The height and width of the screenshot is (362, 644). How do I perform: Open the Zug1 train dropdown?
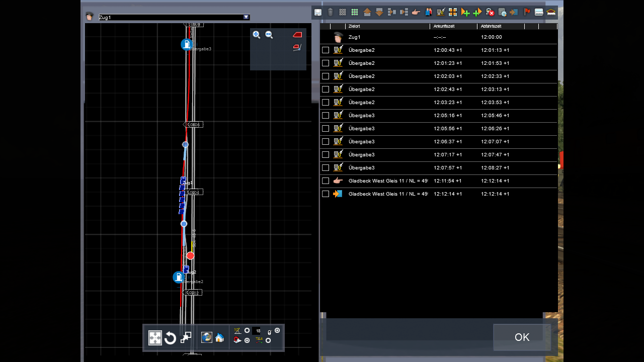click(x=246, y=17)
